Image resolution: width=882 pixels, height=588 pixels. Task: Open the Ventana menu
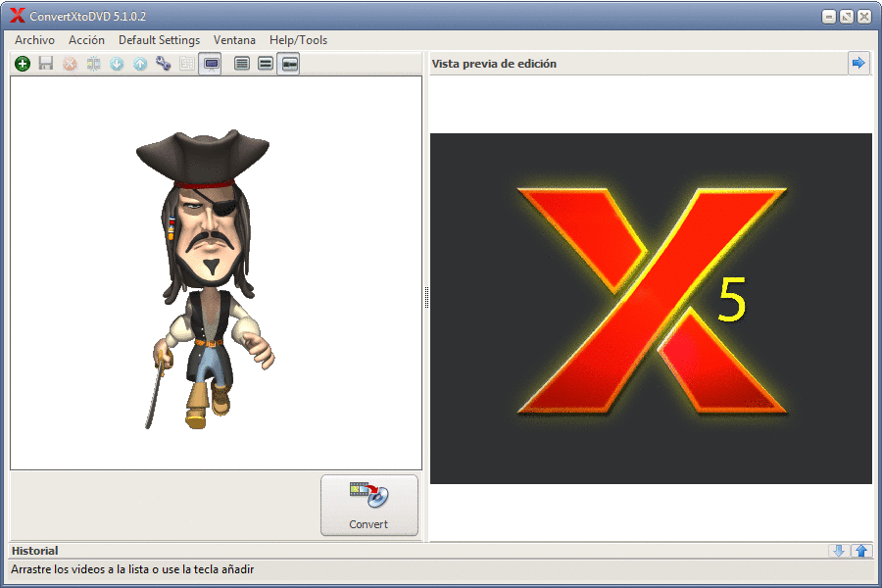pos(234,40)
